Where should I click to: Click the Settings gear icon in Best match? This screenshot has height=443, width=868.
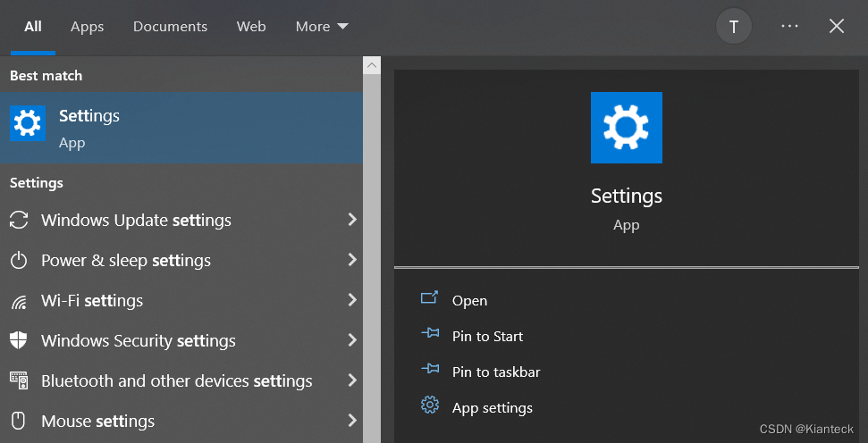coord(28,122)
